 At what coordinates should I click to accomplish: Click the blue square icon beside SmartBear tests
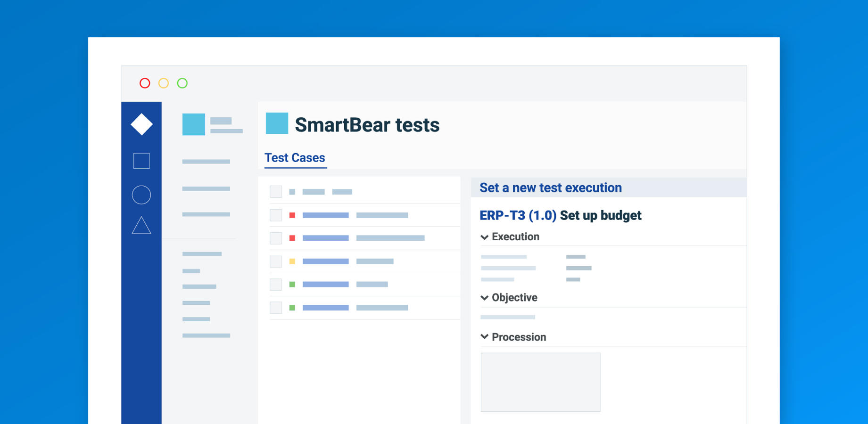pyautogui.click(x=277, y=123)
